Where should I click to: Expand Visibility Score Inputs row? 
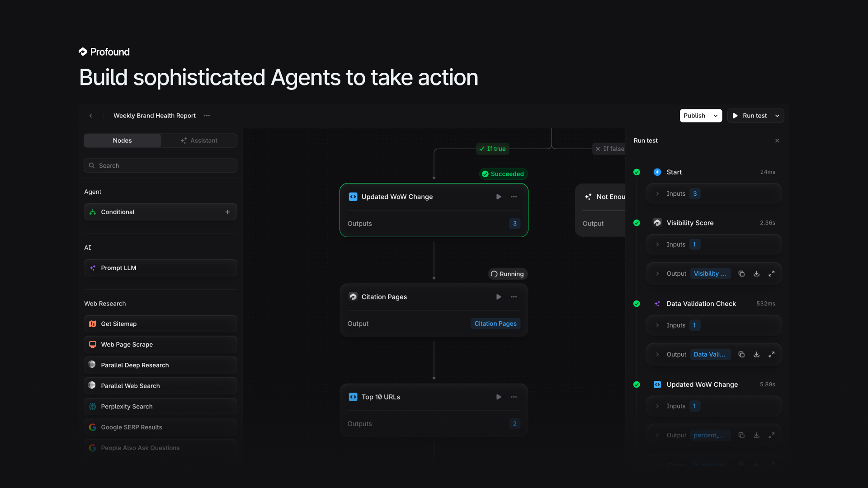658,244
